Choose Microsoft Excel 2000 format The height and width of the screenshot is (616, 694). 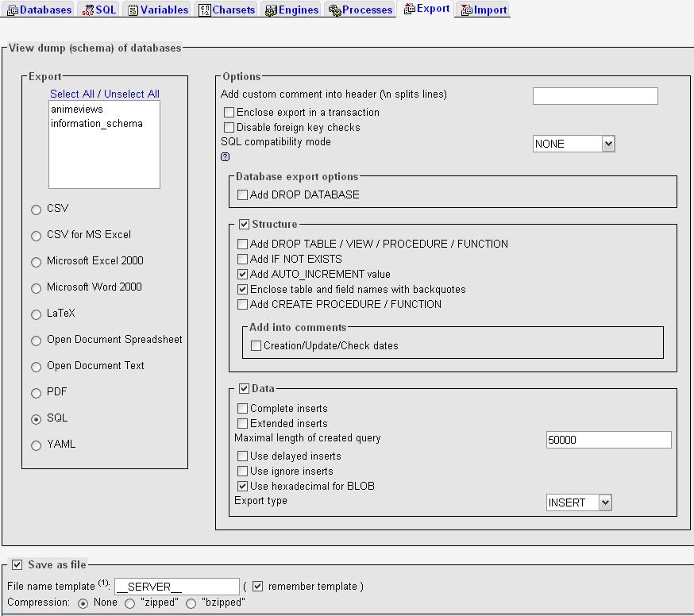coord(37,262)
